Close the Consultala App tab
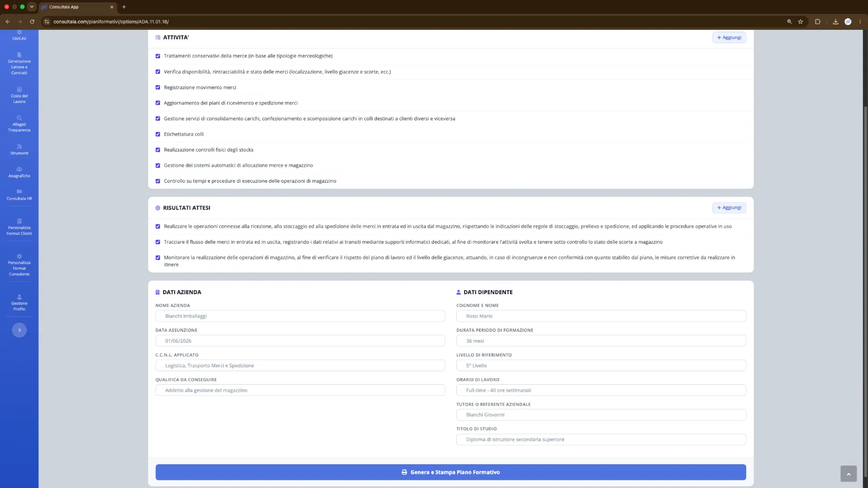The image size is (868, 488). (x=112, y=7)
